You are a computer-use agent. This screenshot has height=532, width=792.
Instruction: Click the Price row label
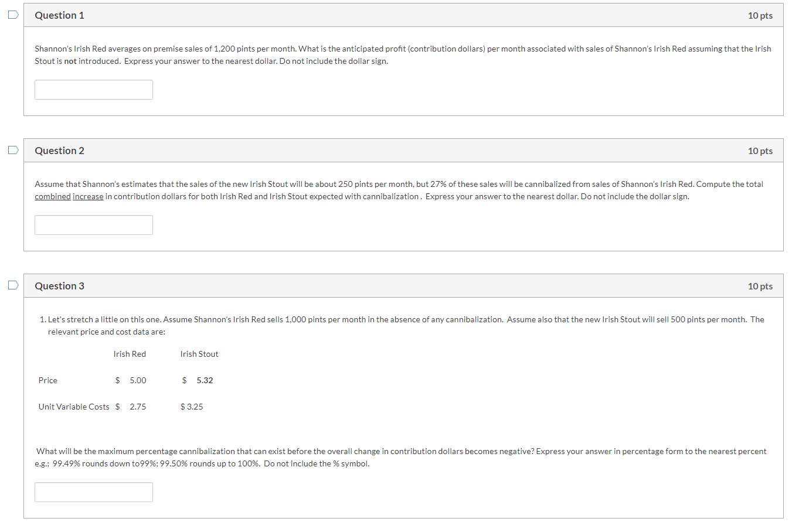pos(48,380)
